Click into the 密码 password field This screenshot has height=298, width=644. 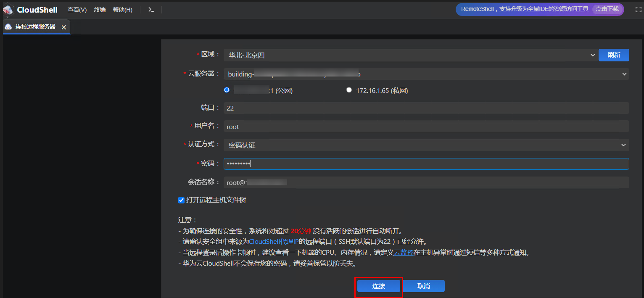tap(426, 164)
